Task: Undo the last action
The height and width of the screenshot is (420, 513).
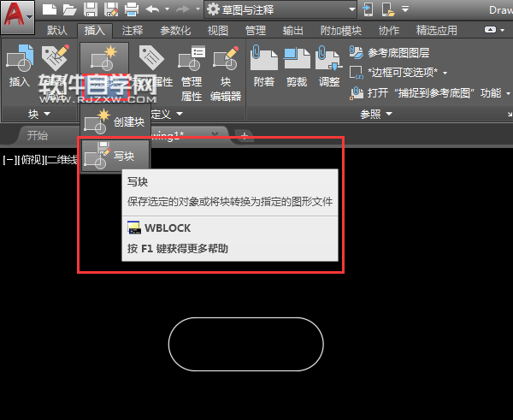Action: click(x=152, y=9)
